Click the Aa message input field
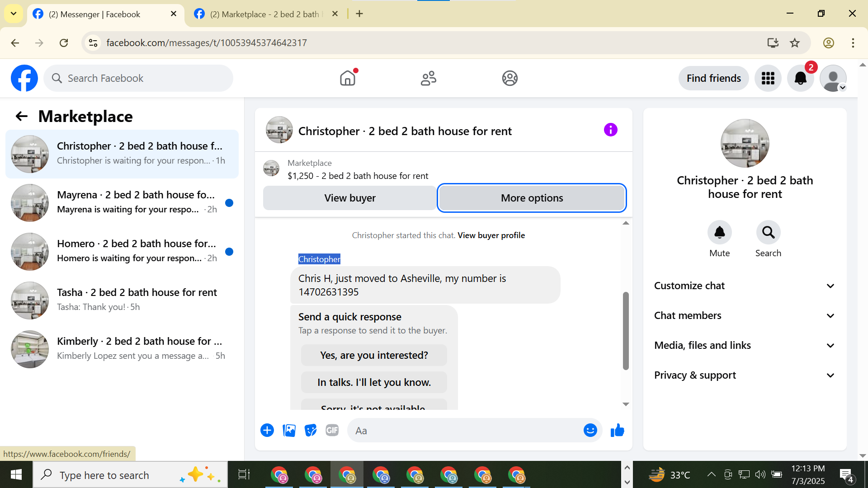Viewport: 868px width, 488px height. click(x=466, y=431)
